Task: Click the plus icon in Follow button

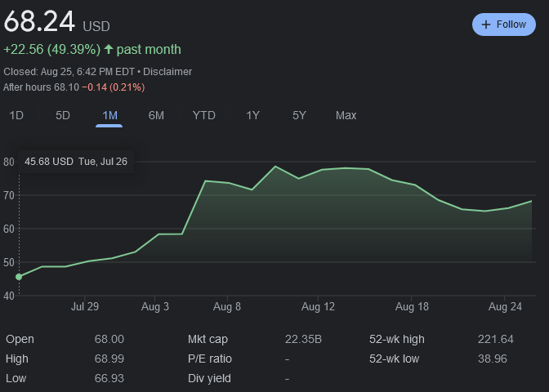Action: [x=485, y=24]
